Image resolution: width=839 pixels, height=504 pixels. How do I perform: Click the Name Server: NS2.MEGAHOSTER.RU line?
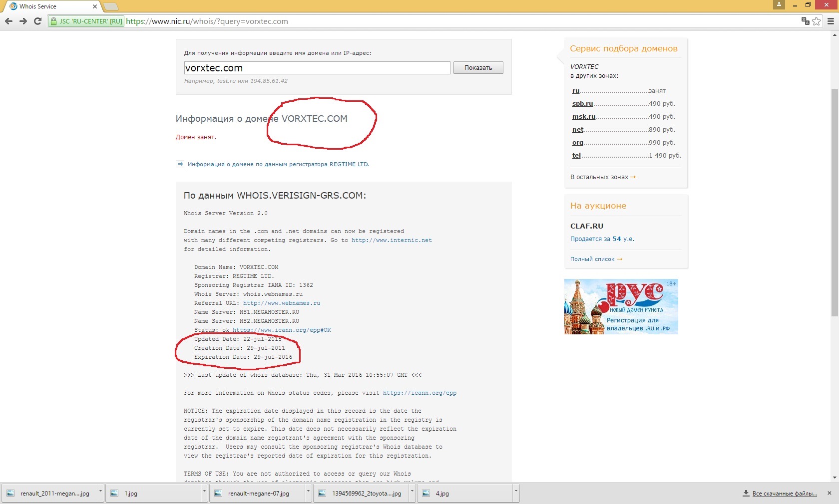coord(247,321)
